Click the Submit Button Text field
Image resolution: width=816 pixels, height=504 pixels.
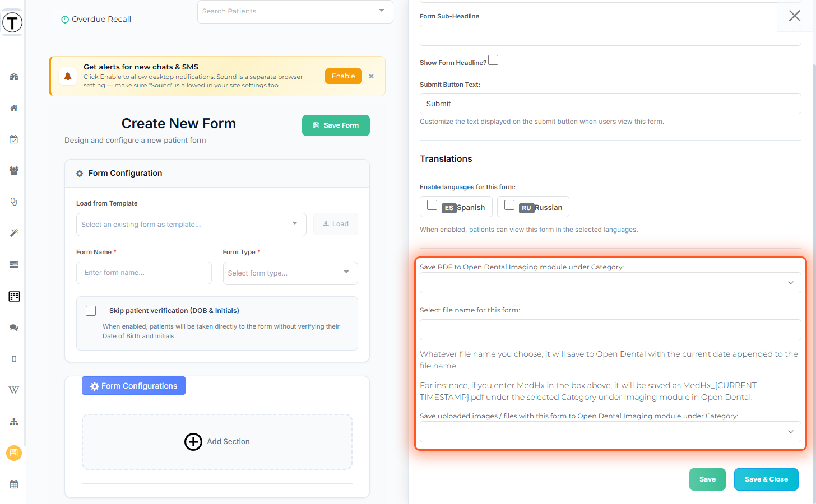[x=610, y=104]
